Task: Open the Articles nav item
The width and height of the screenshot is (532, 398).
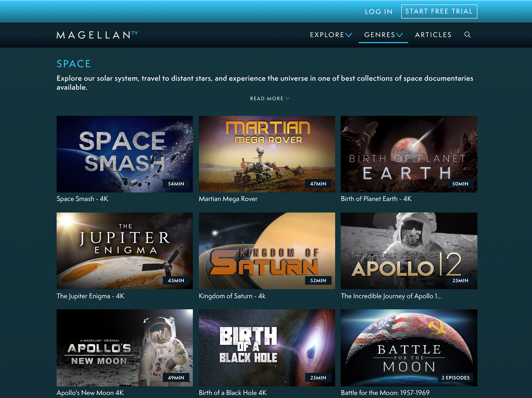Action: coord(433,35)
